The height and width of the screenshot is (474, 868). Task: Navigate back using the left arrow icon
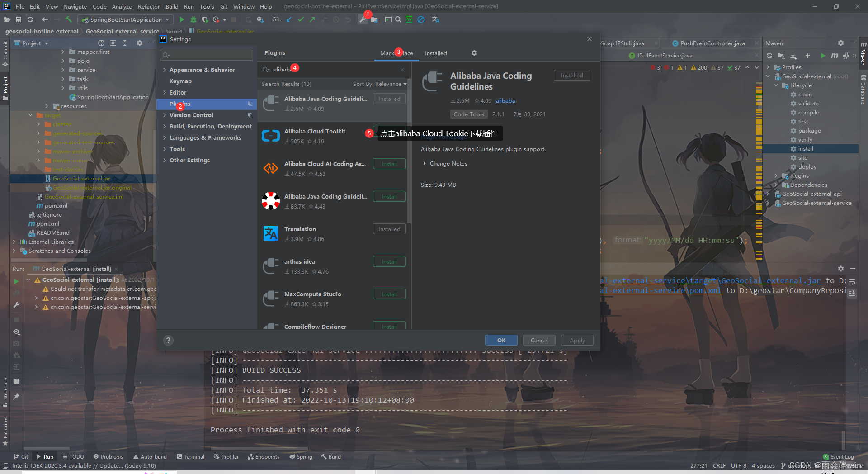[x=45, y=19]
